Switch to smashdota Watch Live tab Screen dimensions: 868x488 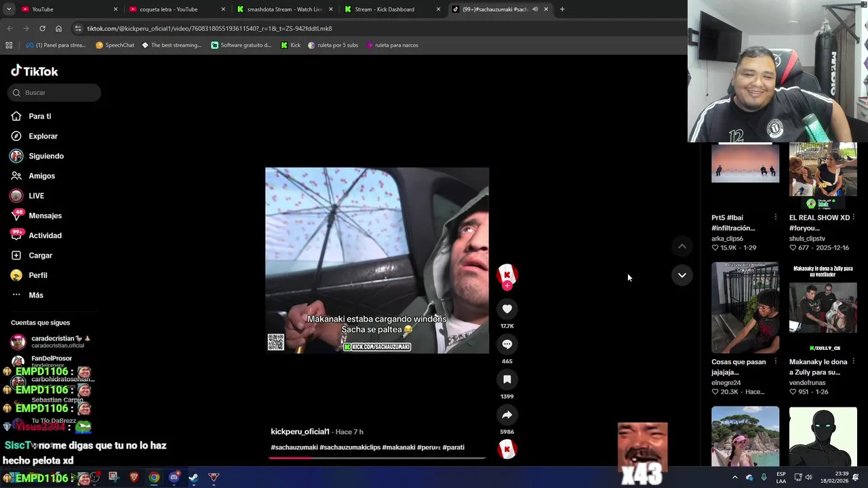coord(285,9)
